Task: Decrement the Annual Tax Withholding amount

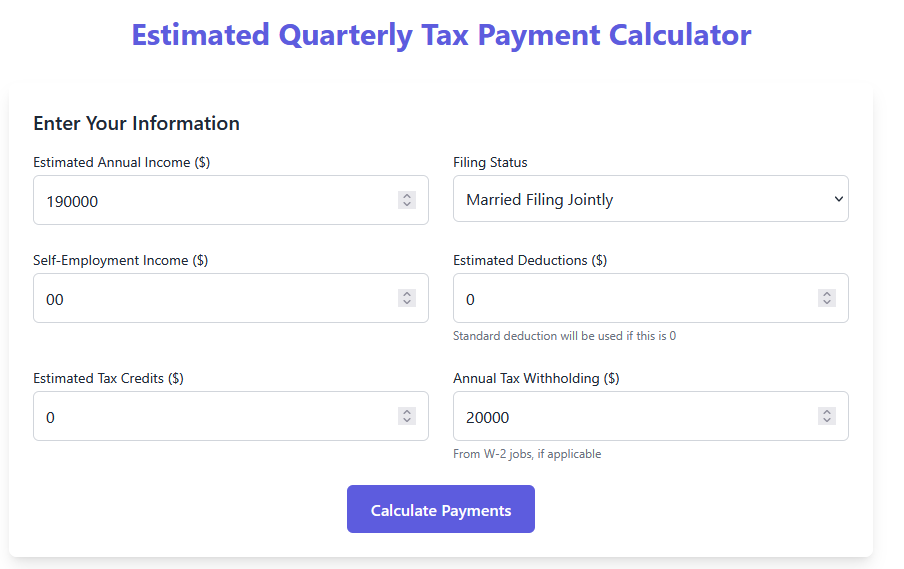Action: (827, 421)
